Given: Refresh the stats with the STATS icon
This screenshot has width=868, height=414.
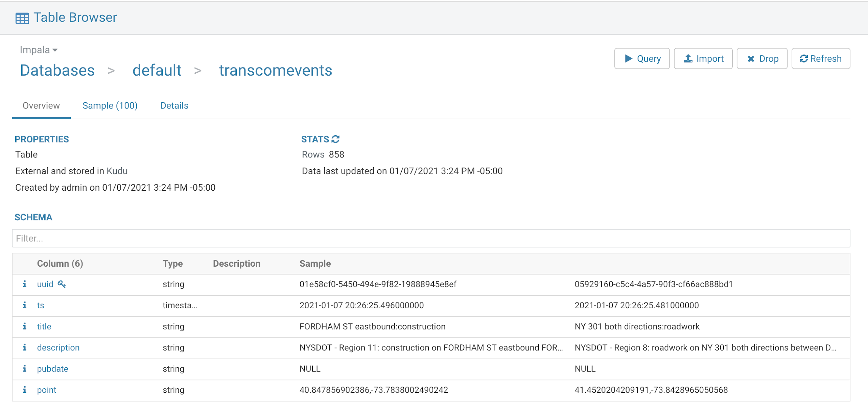Looking at the screenshot, I should [335, 139].
